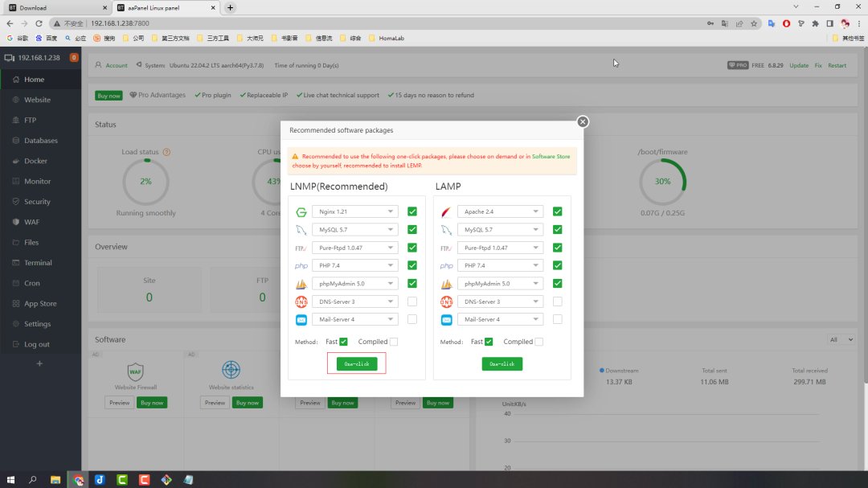Viewport: 868px width, 488px height.
Task: Click the LNMP One-click install button
Action: point(357,364)
